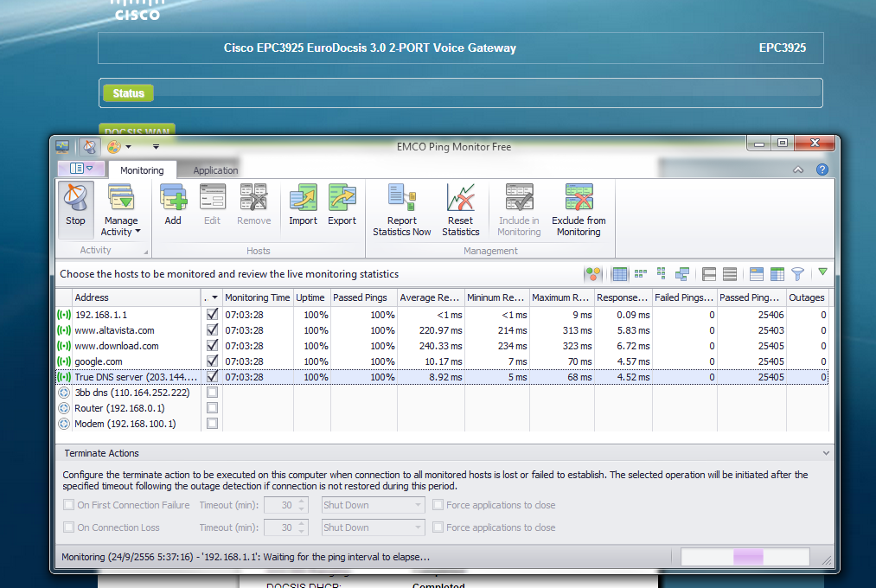This screenshot has height=588, width=876.
Task: Uncheck monitoring for www.download.com
Action: tap(212, 346)
